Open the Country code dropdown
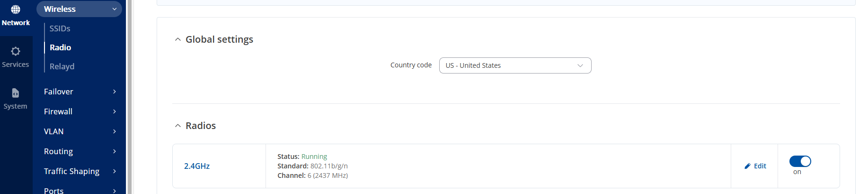868x194 pixels. 515,65
